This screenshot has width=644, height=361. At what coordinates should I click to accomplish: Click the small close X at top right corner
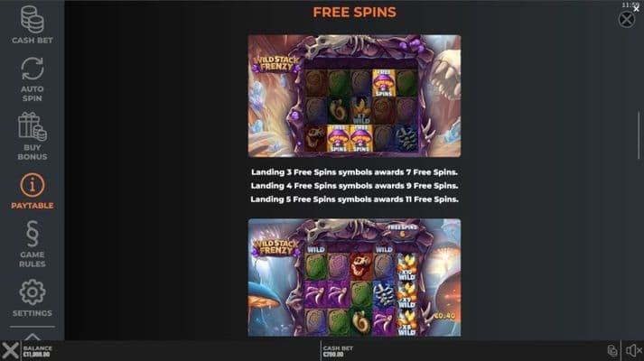(636, 9)
